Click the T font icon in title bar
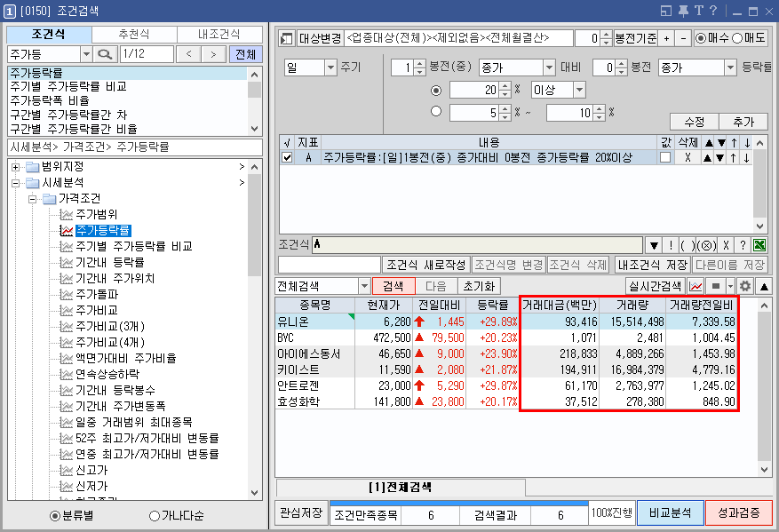This screenshot has width=779, height=532. 700,10
